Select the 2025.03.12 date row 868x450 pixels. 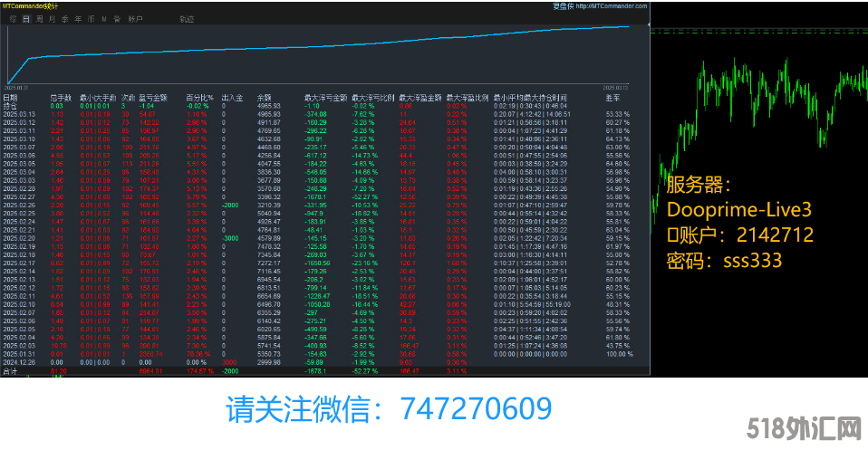(x=325, y=122)
